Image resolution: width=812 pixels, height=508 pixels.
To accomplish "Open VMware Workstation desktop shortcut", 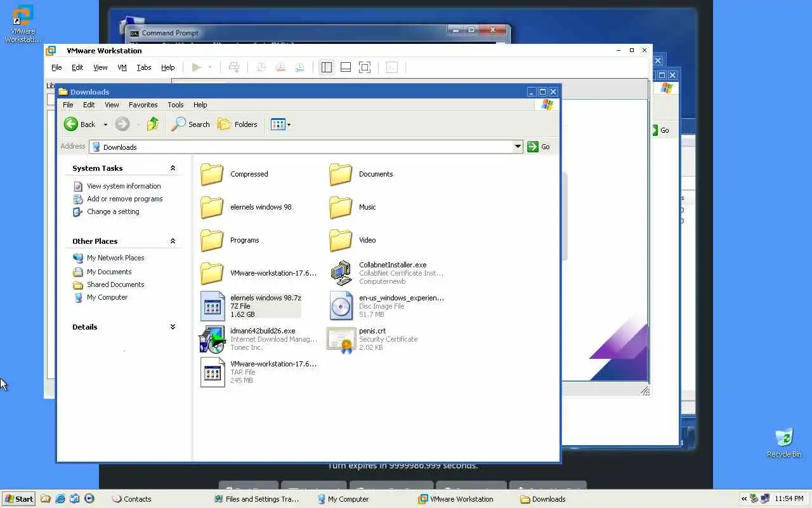I will [x=23, y=24].
